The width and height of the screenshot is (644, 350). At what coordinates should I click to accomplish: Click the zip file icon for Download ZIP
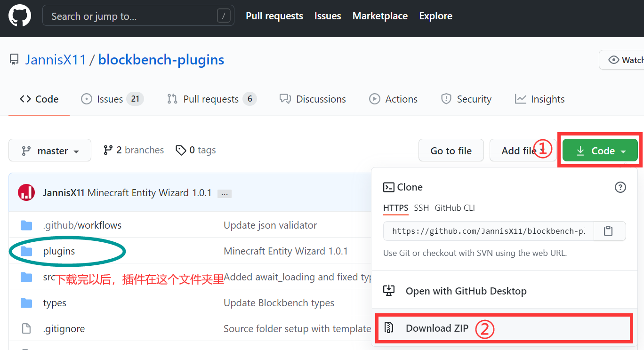(389, 328)
